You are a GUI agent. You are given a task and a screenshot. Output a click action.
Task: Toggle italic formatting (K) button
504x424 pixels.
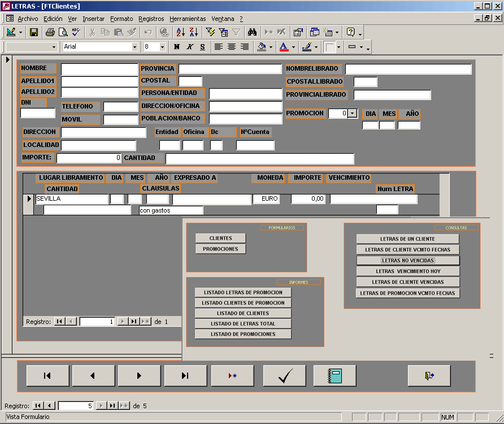(190, 47)
